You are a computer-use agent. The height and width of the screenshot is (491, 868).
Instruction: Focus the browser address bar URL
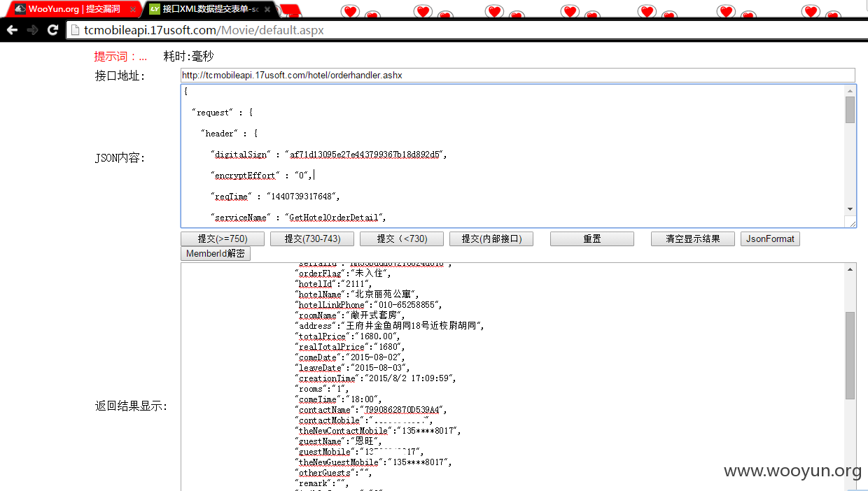(204, 30)
